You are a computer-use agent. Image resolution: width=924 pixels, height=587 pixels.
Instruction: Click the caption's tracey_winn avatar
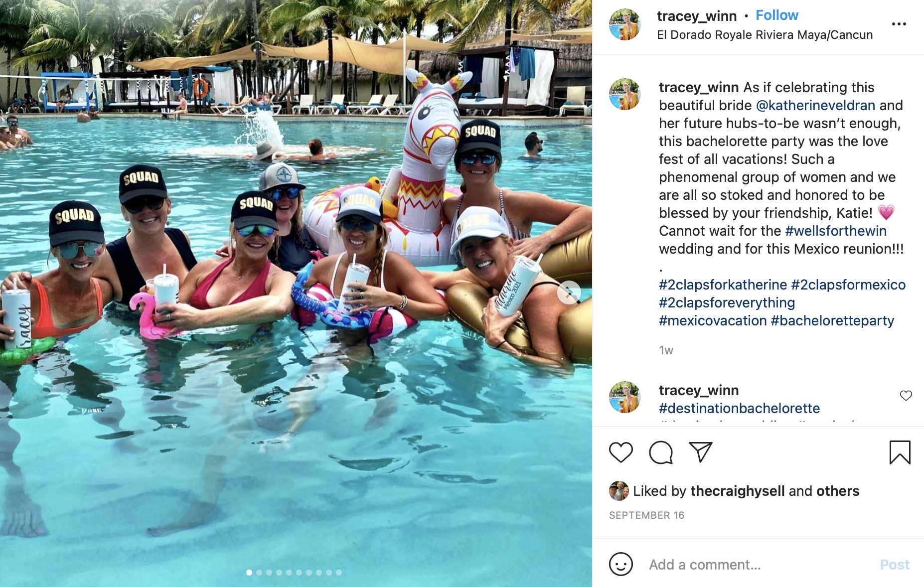point(624,94)
